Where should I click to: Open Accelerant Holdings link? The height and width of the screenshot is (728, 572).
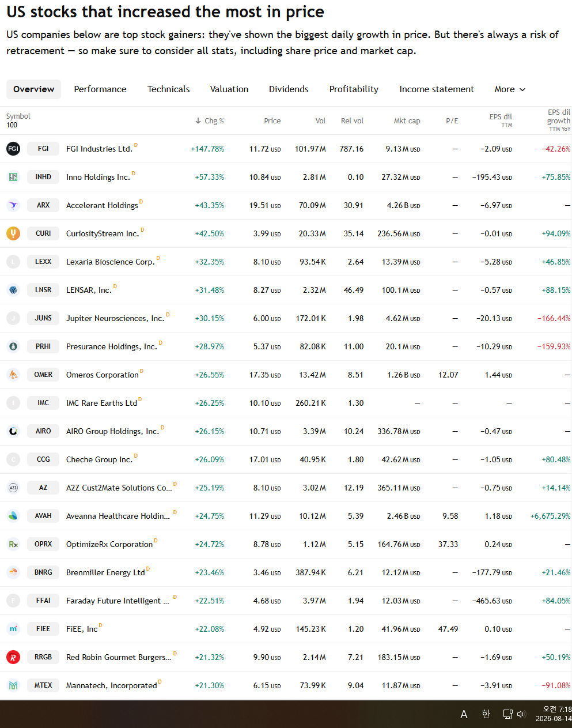coord(102,205)
